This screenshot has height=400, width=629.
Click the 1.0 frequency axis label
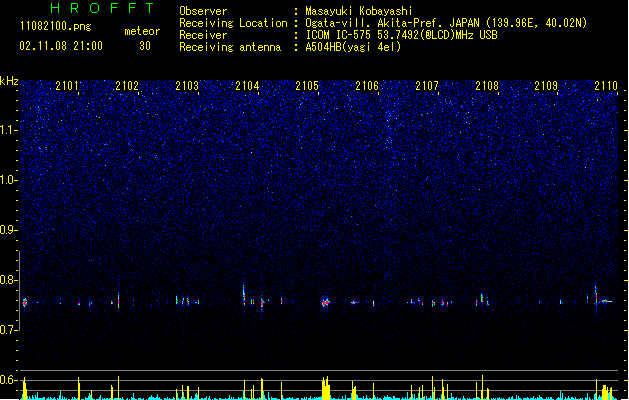(x=8, y=180)
